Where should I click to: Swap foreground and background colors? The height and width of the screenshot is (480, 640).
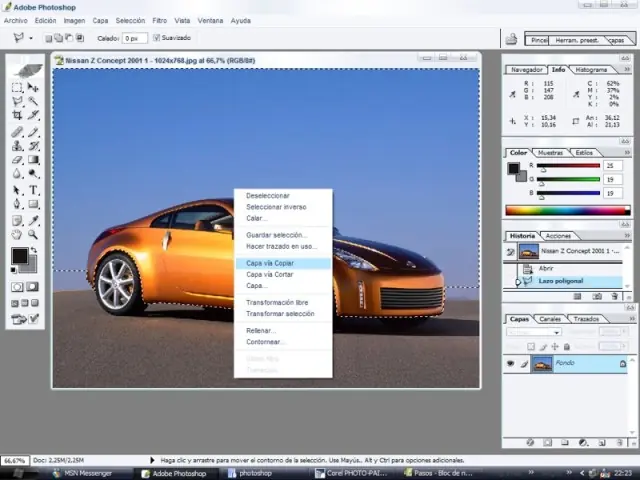click(x=34, y=250)
